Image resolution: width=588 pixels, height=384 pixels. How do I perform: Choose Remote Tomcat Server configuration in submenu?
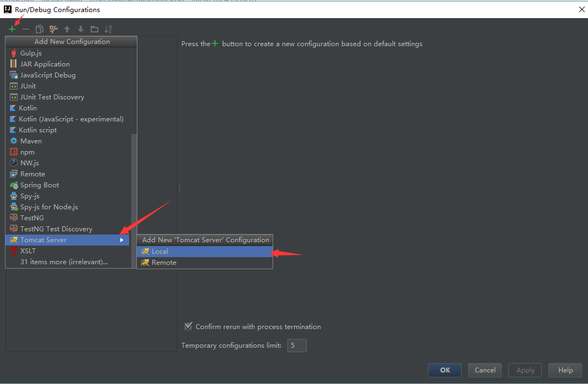click(x=205, y=263)
